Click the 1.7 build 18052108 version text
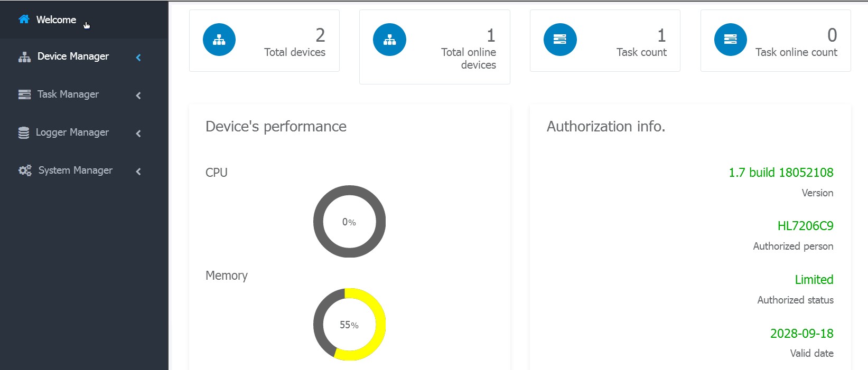This screenshot has height=370, width=868. coord(781,173)
